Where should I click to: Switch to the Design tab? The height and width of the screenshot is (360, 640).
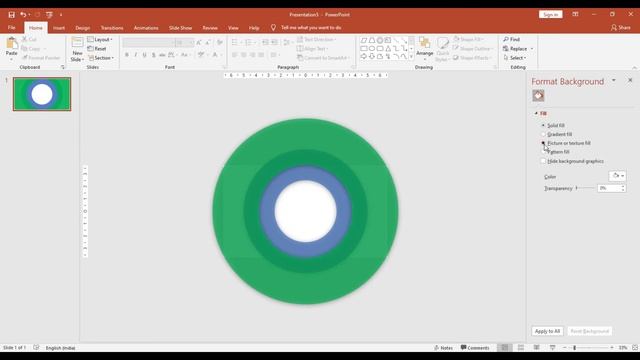click(x=82, y=28)
